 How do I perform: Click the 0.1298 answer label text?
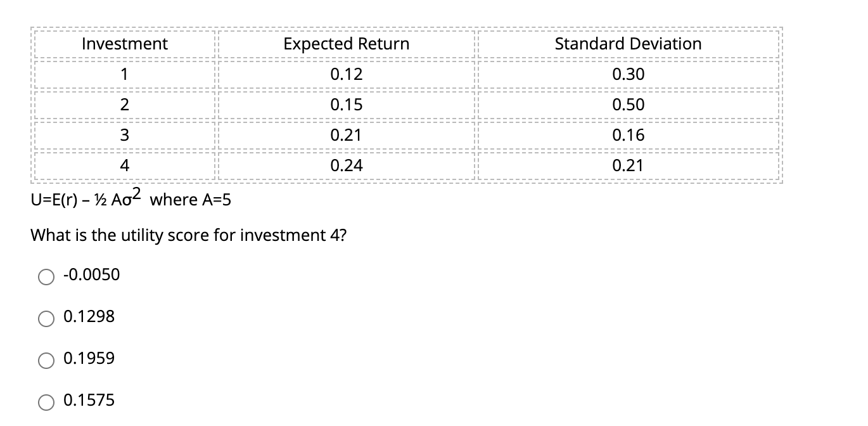click(x=88, y=316)
